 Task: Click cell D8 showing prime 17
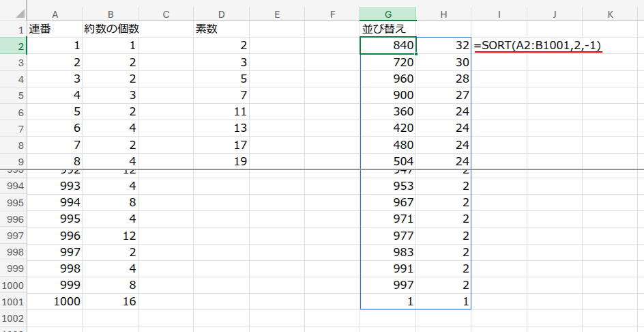click(x=221, y=145)
